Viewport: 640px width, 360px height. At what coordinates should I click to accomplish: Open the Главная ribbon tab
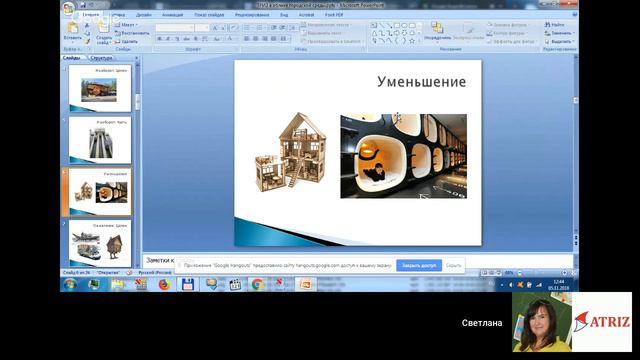pos(91,15)
